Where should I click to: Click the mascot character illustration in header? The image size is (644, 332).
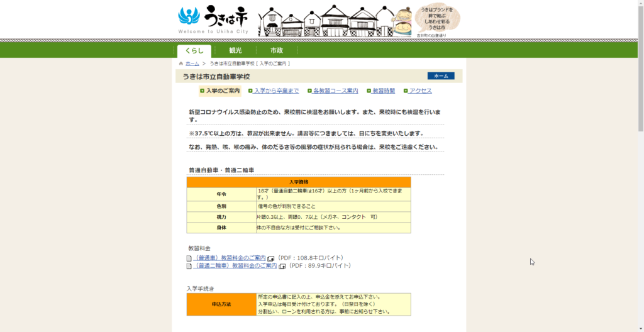(402, 22)
